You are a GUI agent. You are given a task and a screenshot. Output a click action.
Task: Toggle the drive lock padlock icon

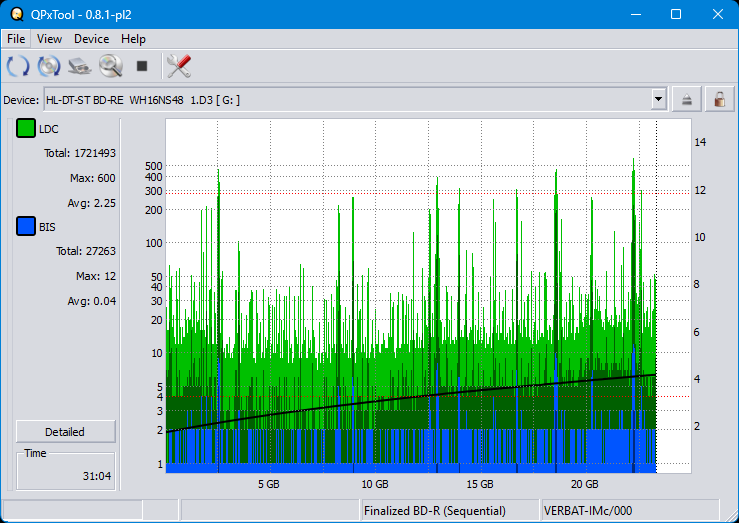coord(718,99)
